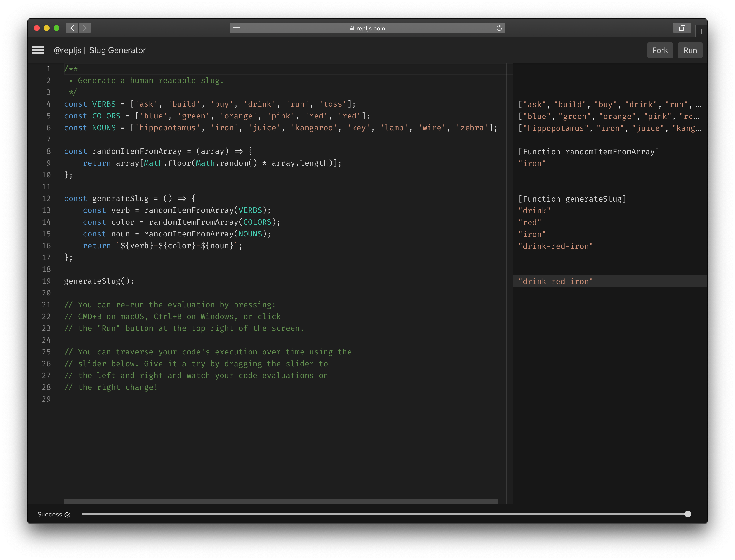Navigate forward using the browser forward arrow
Screen dimensions: 735x560
point(85,28)
